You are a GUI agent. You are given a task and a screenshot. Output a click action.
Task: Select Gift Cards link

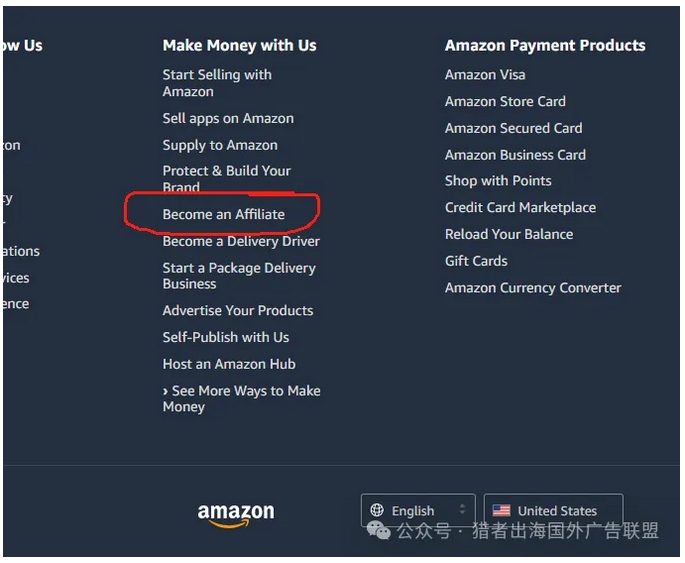pyautogui.click(x=476, y=261)
